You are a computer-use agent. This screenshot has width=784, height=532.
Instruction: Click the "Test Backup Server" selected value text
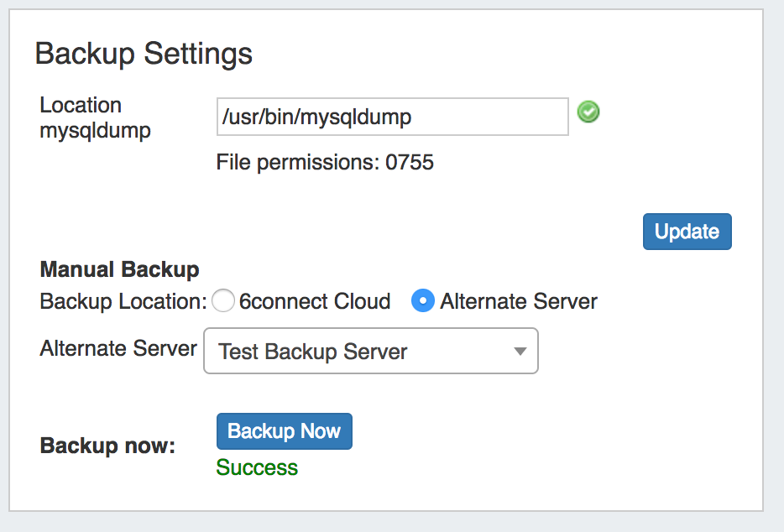[x=312, y=352]
